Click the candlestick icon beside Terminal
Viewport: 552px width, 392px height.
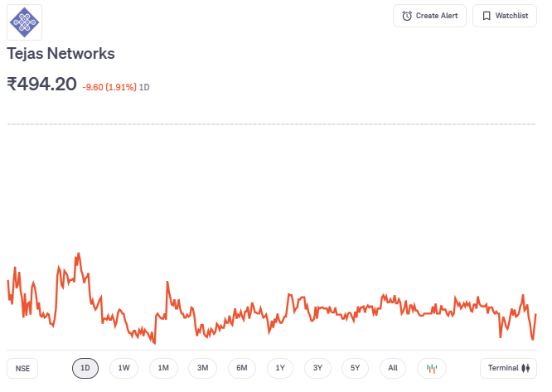pos(525,368)
